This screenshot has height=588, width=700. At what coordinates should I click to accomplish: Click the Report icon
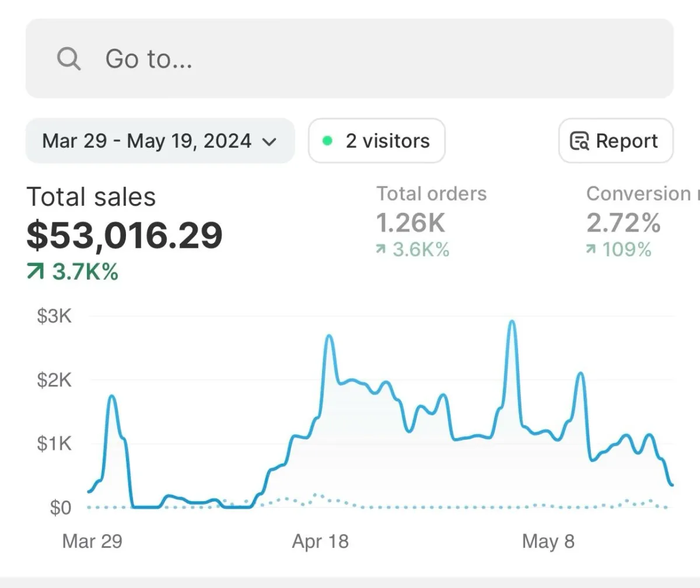click(x=579, y=141)
